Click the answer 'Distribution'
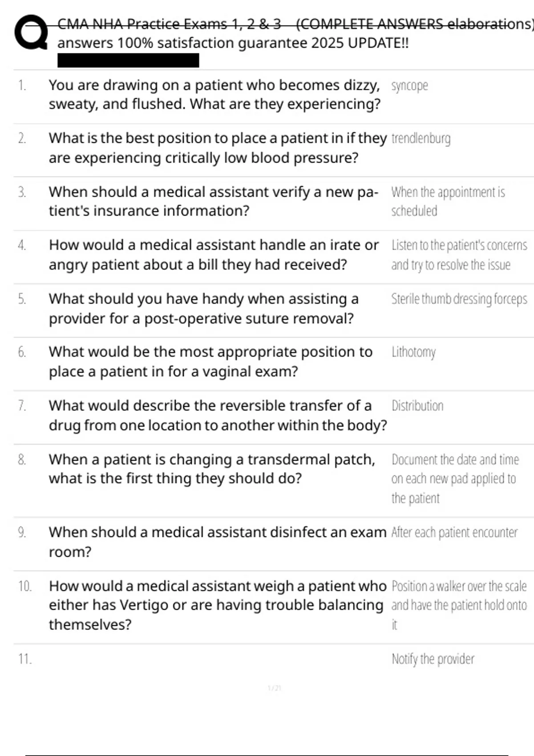 tap(417, 406)
